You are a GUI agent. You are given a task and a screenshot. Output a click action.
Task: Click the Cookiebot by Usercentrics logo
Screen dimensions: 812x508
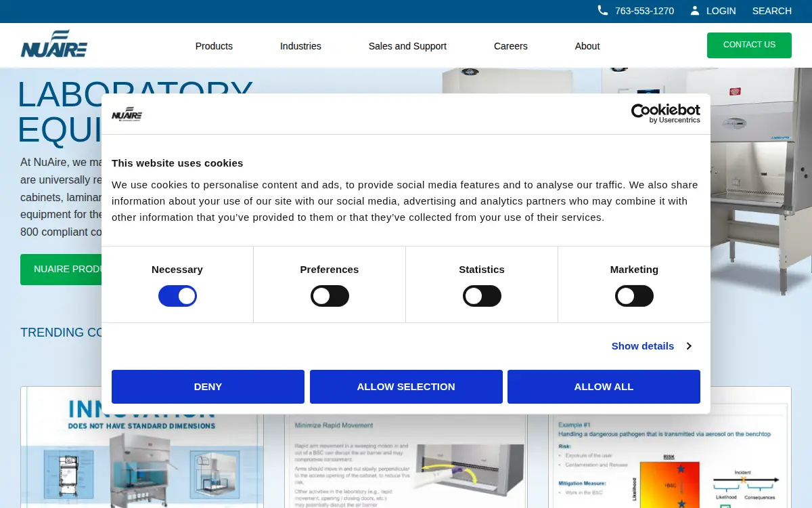coord(666,113)
